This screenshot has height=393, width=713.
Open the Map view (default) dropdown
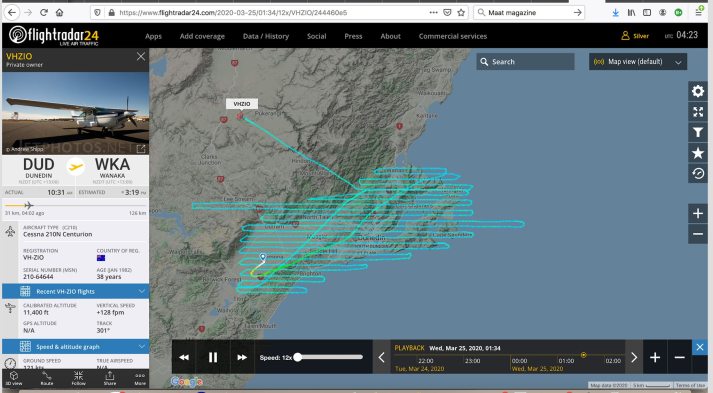pos(638,62)
